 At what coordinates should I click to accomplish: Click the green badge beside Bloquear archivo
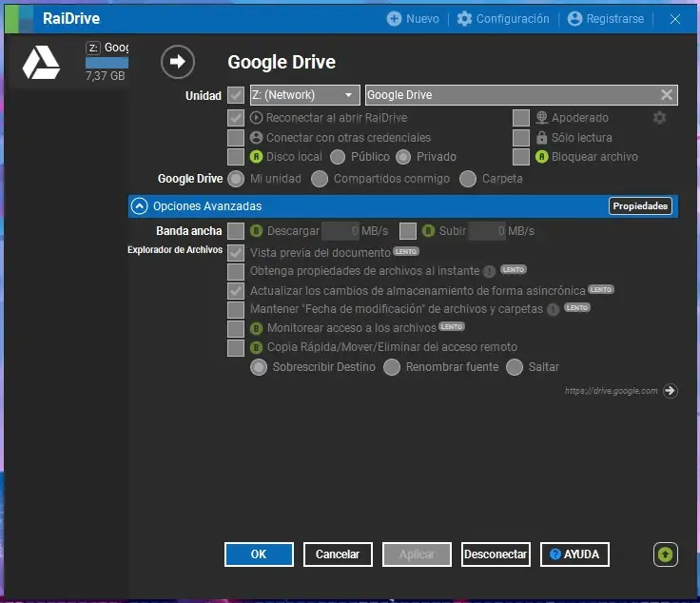(541, 157)
